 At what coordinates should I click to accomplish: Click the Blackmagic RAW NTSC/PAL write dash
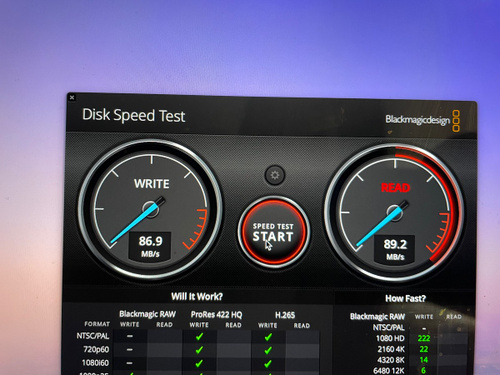[x=130, y=336]
